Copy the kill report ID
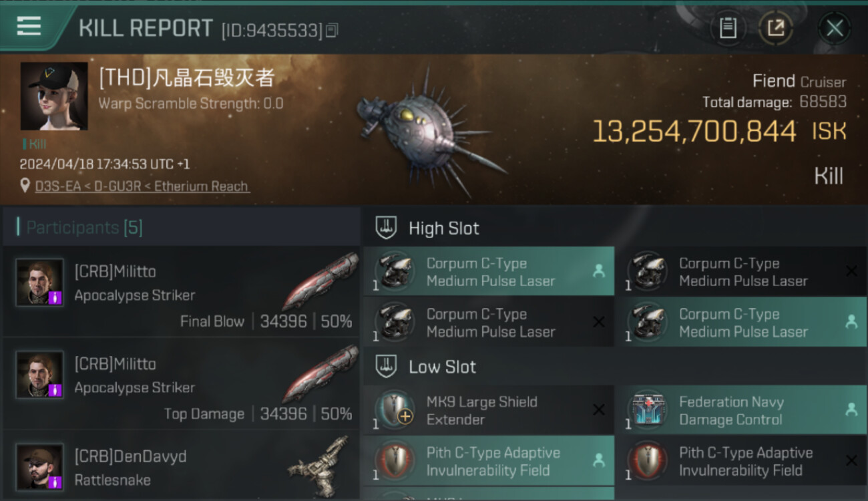 [333, 30]
